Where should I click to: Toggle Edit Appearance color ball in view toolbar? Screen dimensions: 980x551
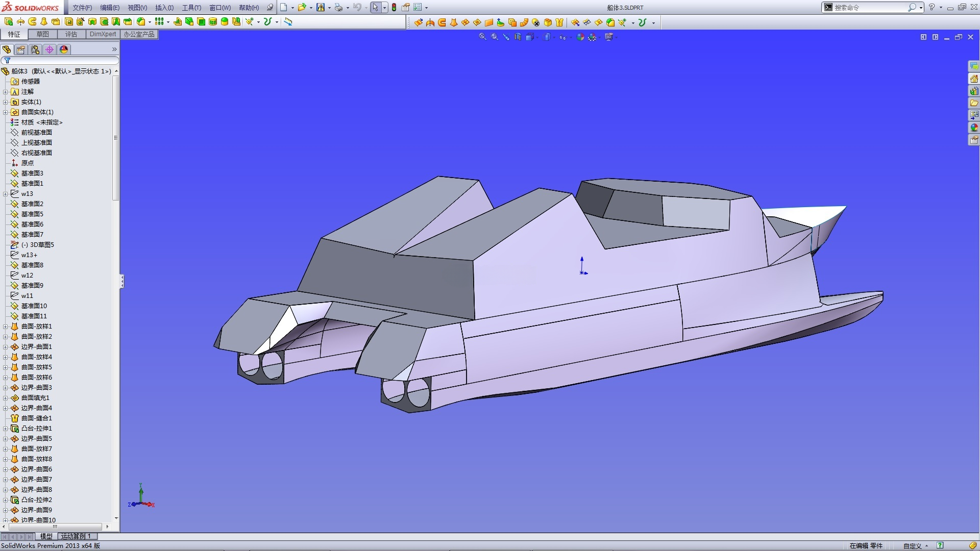[x=580, y=37]
